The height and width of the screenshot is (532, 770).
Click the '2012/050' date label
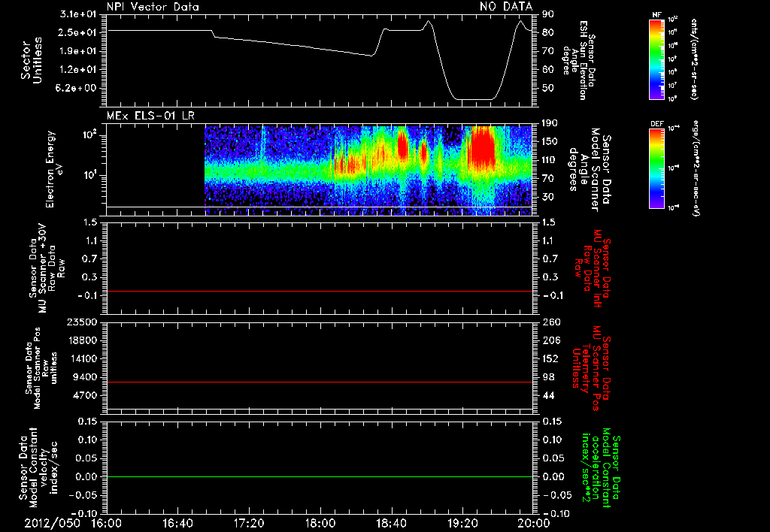(52, 523)
